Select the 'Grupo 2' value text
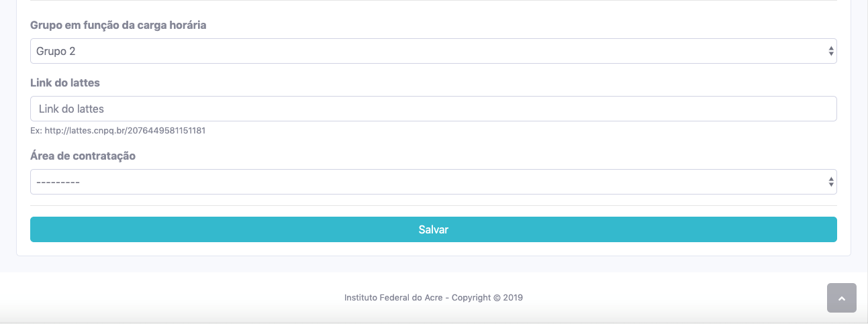 pyautogui.click(x=56, y=51)
